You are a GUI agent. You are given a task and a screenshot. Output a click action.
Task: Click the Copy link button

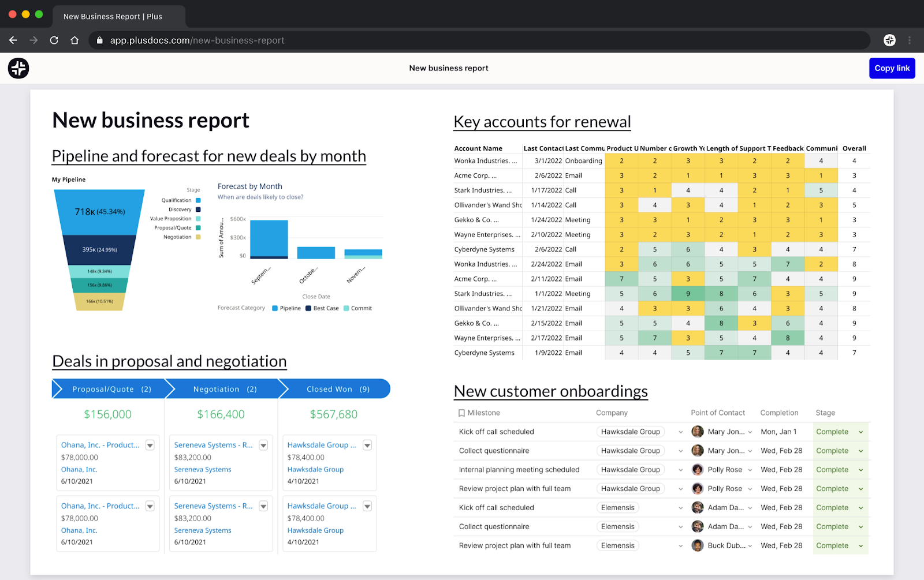click(x=892, y=68)
